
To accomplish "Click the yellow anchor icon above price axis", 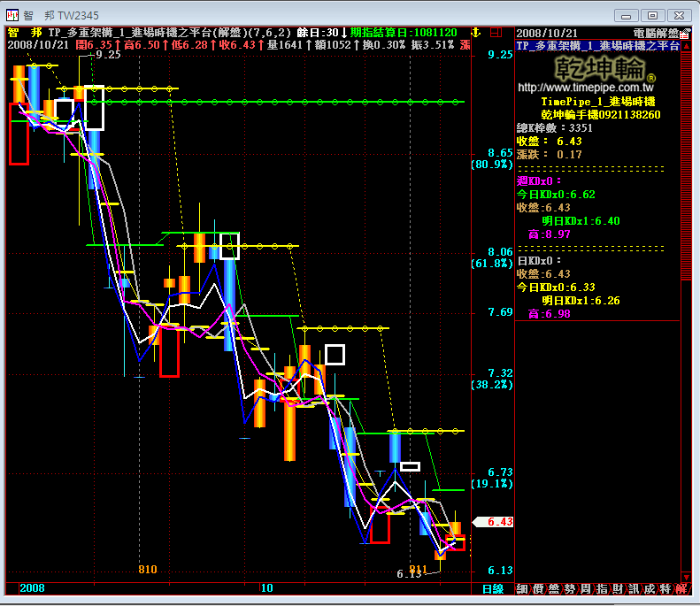I will 476,32.
